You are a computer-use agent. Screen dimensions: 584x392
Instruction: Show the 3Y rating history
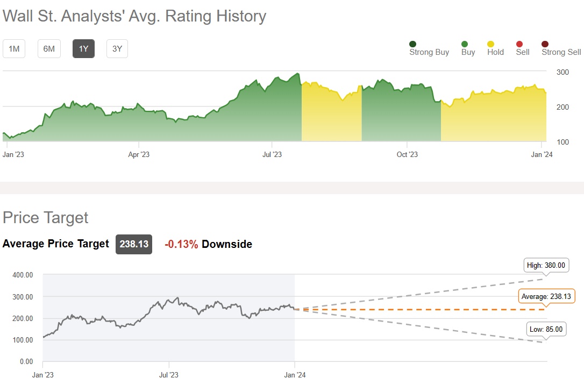pos(117,49)
